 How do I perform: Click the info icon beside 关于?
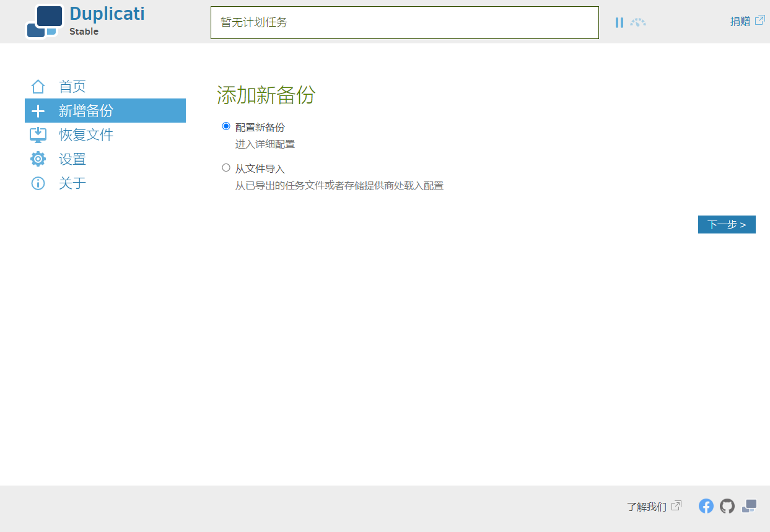click(x=38, y=183)
